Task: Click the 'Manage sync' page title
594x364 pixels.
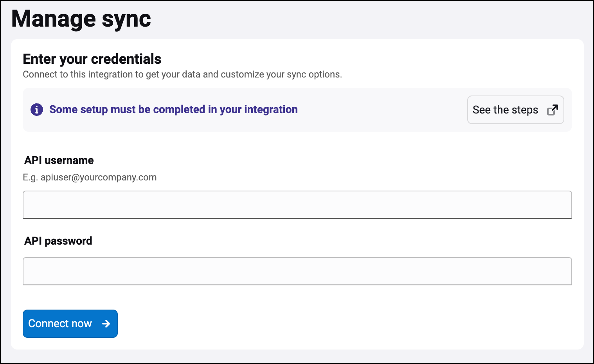Action: coord(81,18)
